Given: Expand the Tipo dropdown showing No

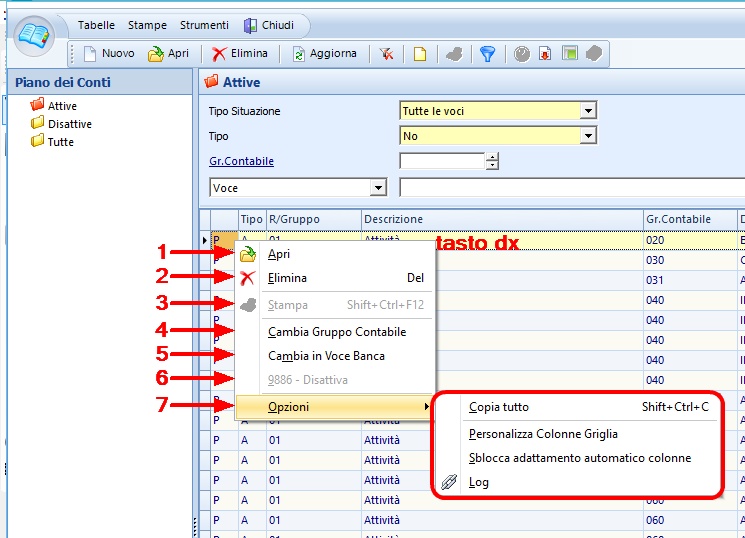Looking at the screenshot, I should (x=588, y=135).
